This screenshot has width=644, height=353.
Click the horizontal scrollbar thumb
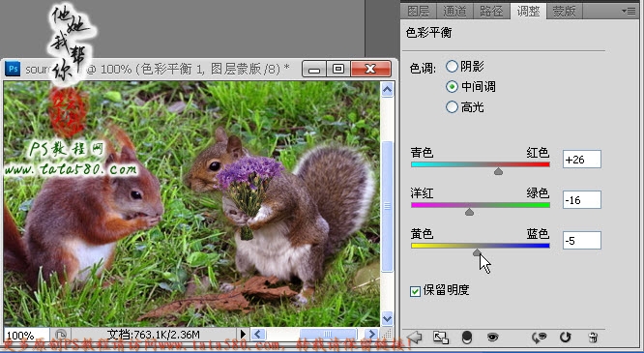pos(328,334)
